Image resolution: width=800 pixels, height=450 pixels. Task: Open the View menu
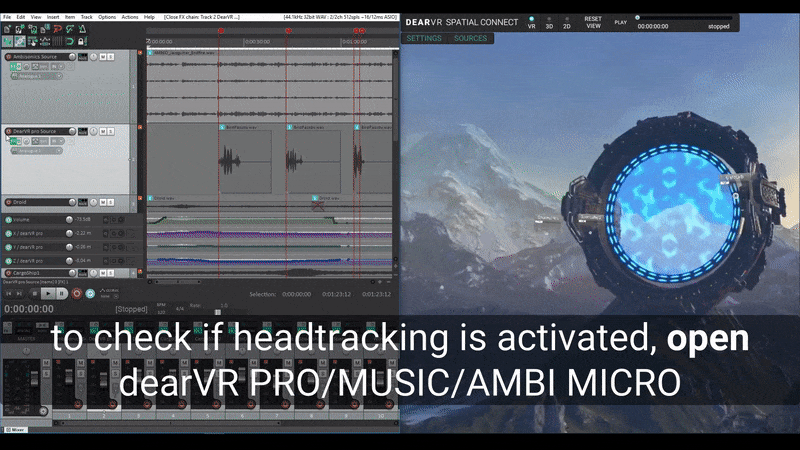point(36,17)
